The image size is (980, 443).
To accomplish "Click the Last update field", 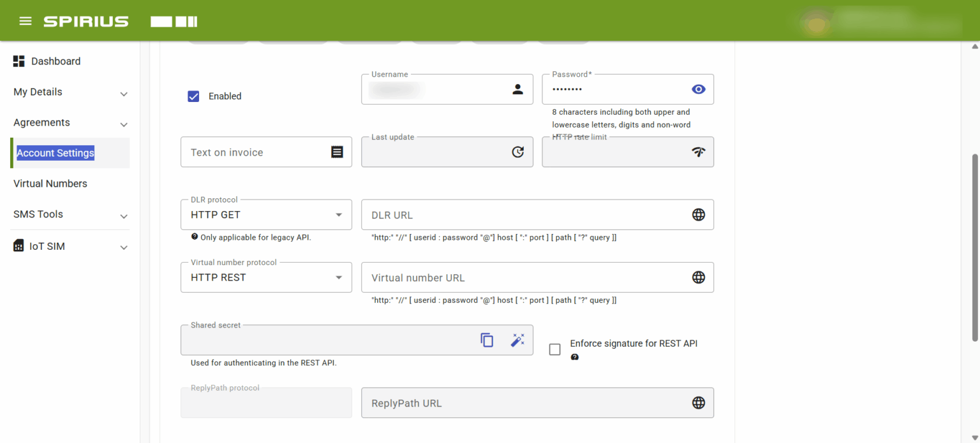I will (x=447, y=152).
